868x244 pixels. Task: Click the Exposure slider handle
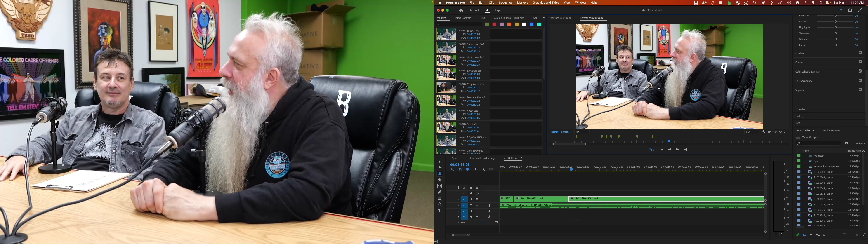(x=835, y=16)
